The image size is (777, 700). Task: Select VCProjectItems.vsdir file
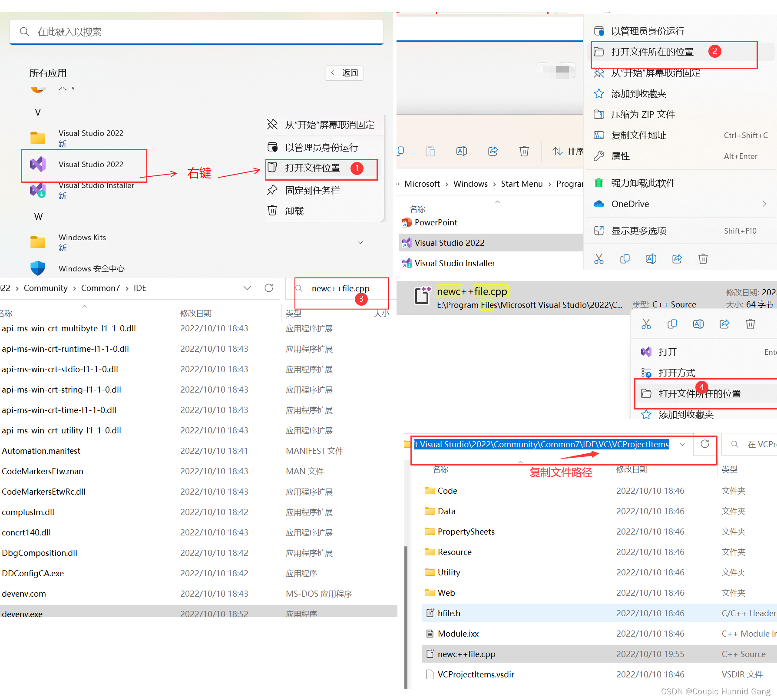[x=599, y=674]
